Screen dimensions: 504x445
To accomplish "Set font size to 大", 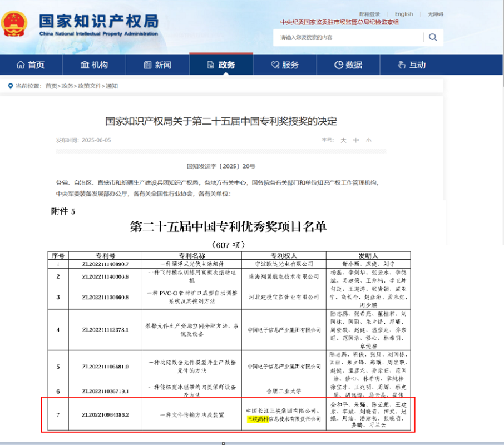I will pos(343,140).
